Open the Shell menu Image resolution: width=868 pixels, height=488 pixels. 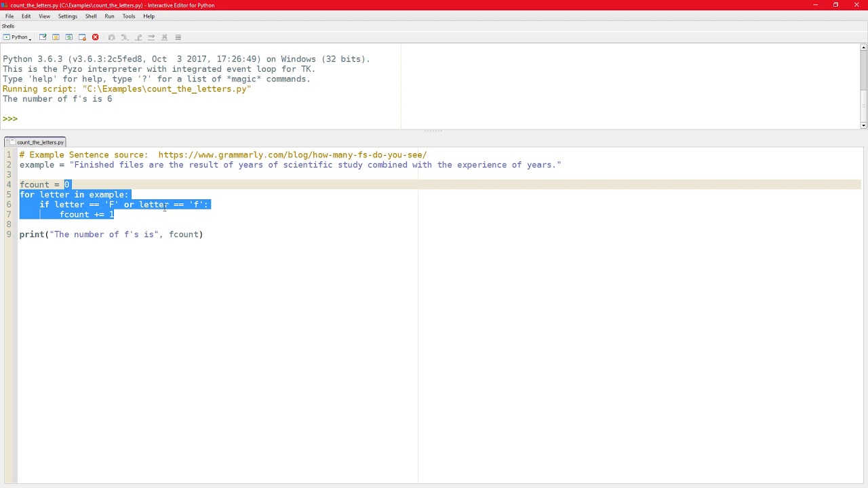click(91, 16)
